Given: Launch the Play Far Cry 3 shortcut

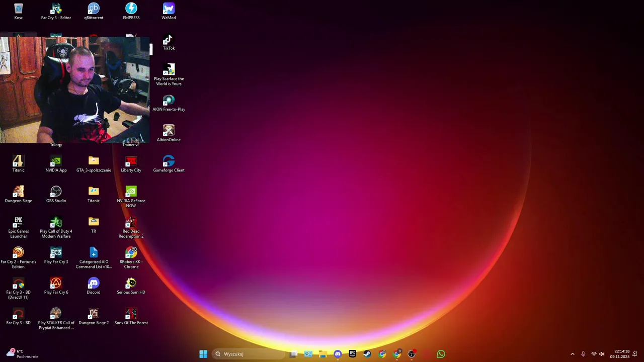Looking at the screenshot, I should point(56,256).
